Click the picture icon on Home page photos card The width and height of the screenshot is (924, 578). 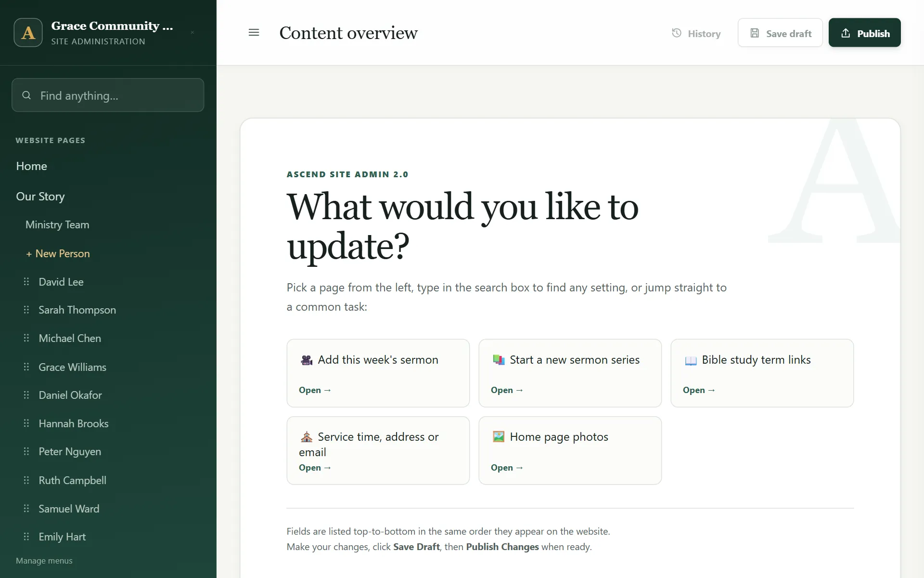499,437
